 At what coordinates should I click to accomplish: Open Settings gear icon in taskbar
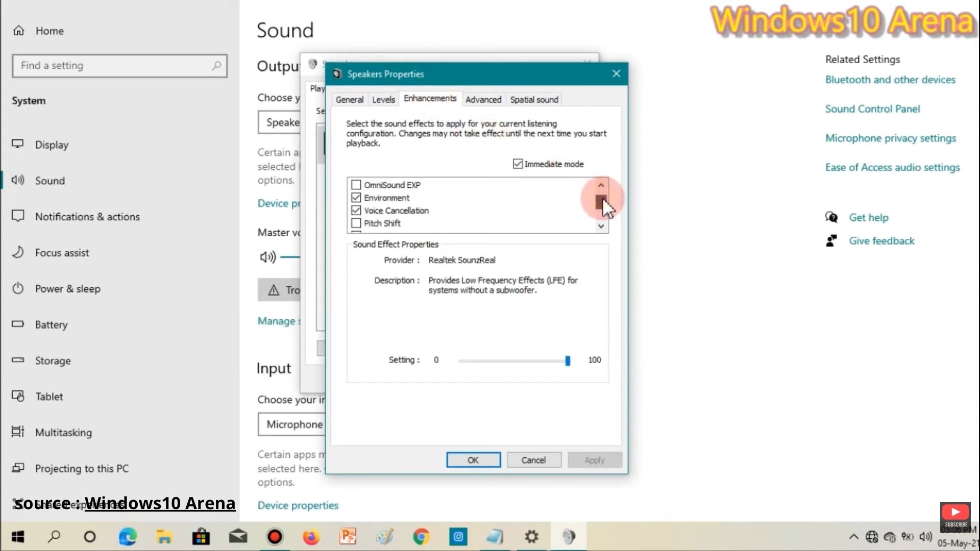click(x=531, y=537)
